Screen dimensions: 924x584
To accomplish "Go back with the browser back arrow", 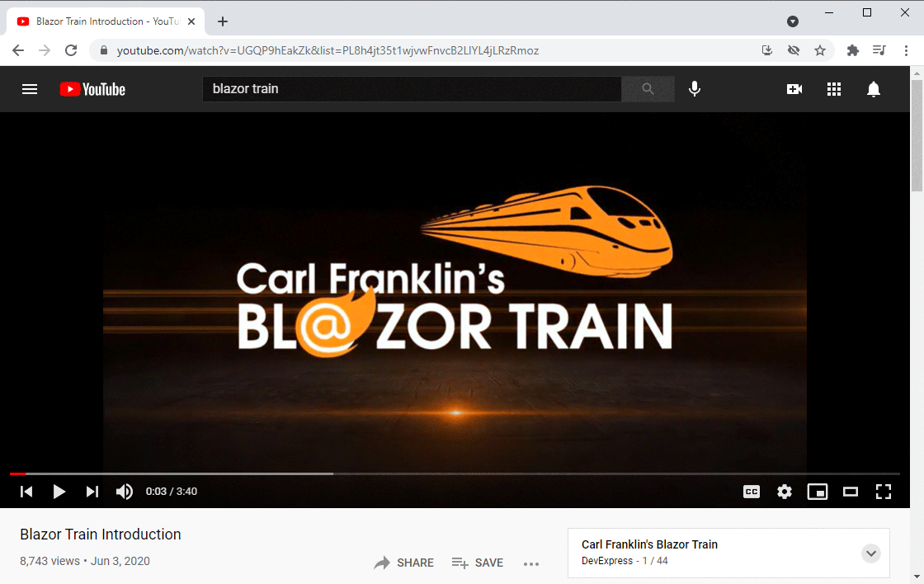I will pos(18,50).
